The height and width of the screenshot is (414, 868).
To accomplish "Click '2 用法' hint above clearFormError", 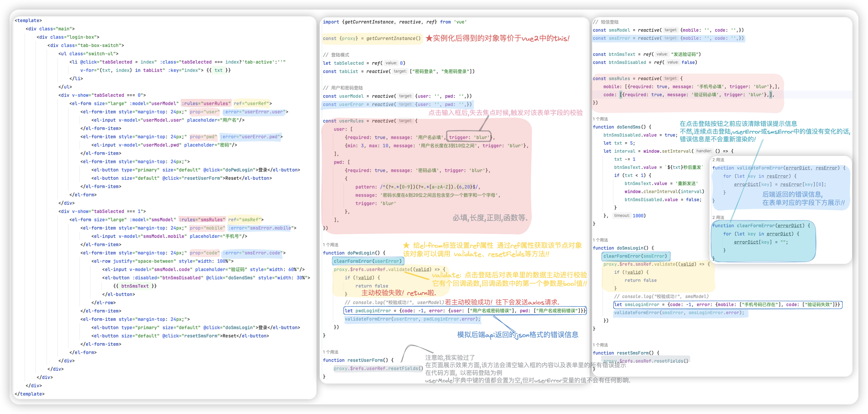I will point(718,217).
